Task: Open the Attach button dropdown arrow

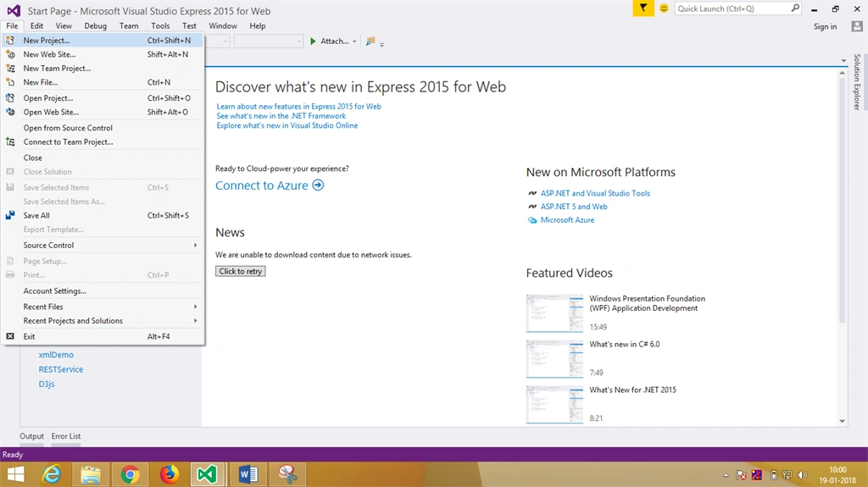Action: click(354, 41)
